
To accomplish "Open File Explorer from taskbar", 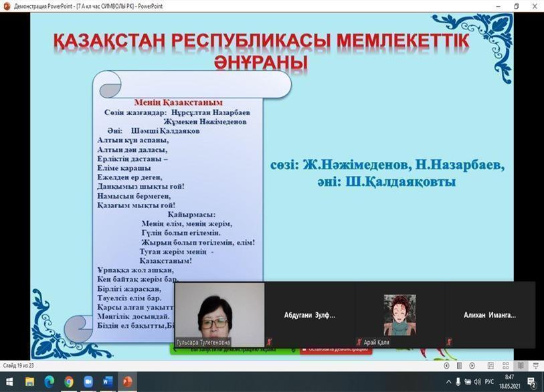I will (29, 382).
